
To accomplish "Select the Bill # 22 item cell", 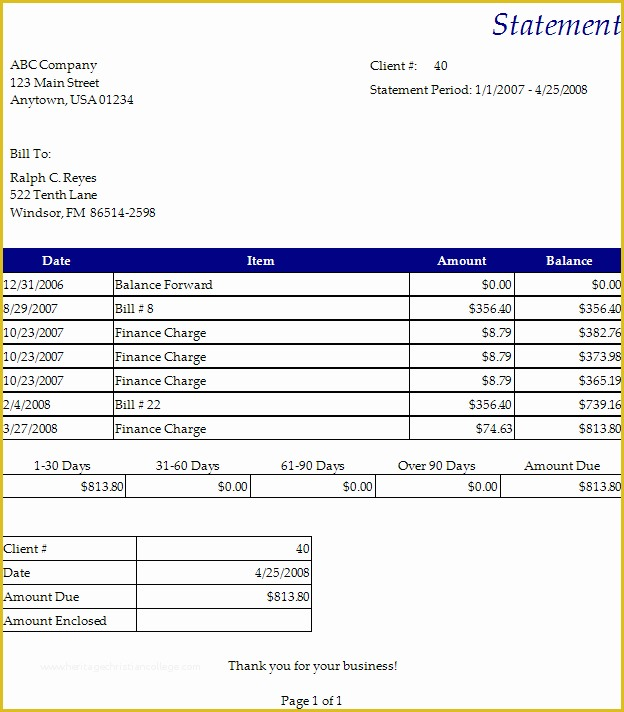I will [138, 405].
